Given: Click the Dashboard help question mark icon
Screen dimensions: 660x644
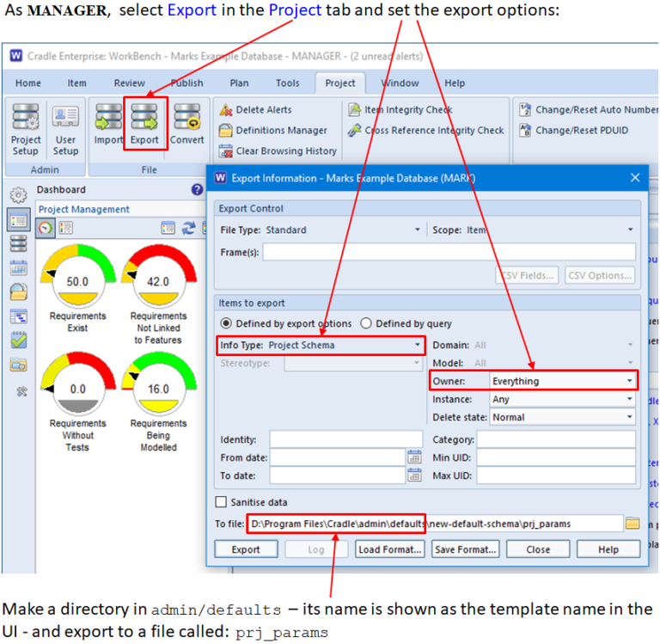Looking at the screenshot, I should click(x=197, y=190).
